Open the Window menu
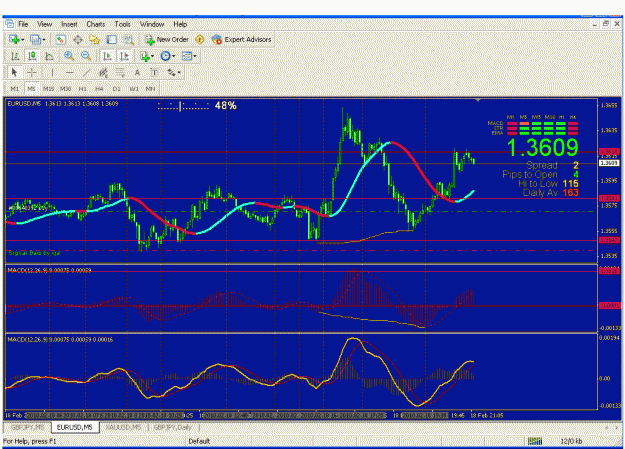The image size is (625, 449). 152,24
